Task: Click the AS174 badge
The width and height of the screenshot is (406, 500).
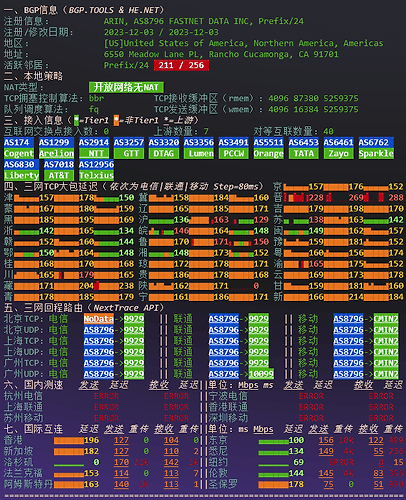Action: pos(19,142)
